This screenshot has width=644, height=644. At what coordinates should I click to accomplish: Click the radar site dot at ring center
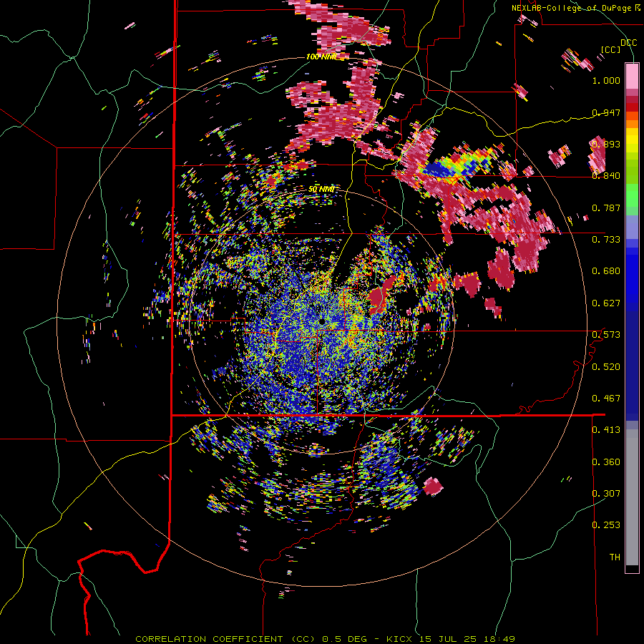[x=321, y=321]
